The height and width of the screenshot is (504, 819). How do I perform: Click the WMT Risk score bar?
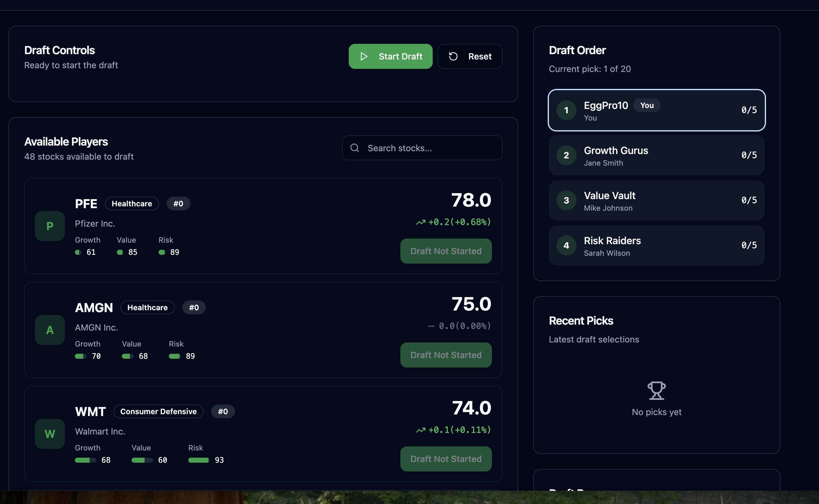point(199,460)
